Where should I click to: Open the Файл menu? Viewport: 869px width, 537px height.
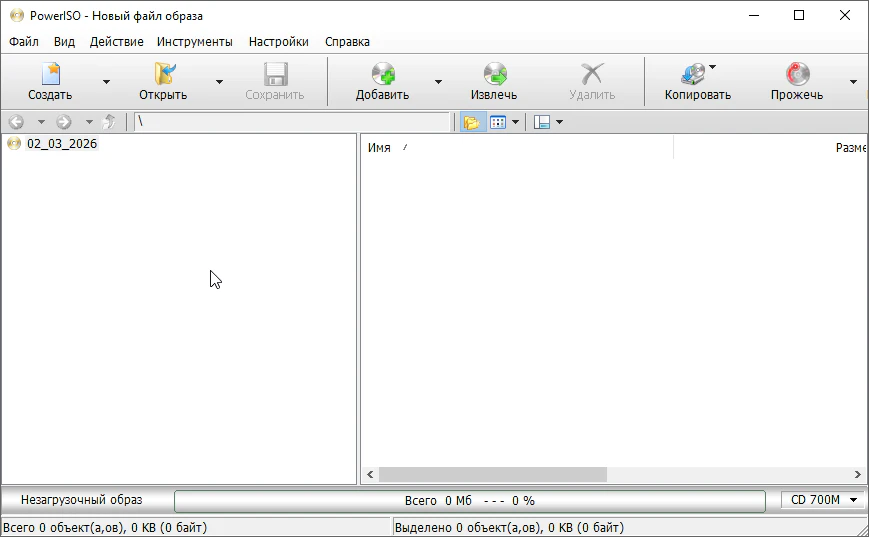[24, 42]
